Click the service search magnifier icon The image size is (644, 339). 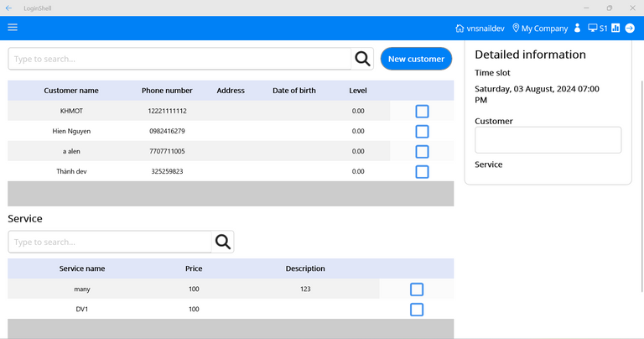tap(222, 242)
